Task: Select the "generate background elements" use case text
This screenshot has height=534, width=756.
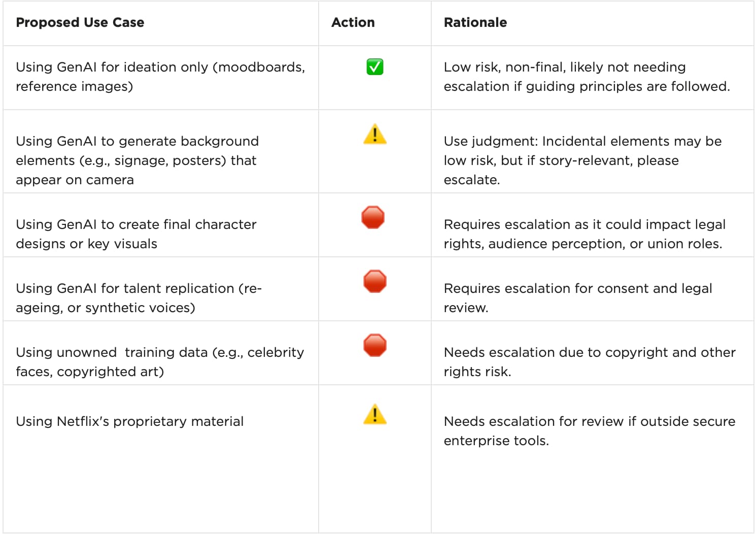Action: click(137, 160)
